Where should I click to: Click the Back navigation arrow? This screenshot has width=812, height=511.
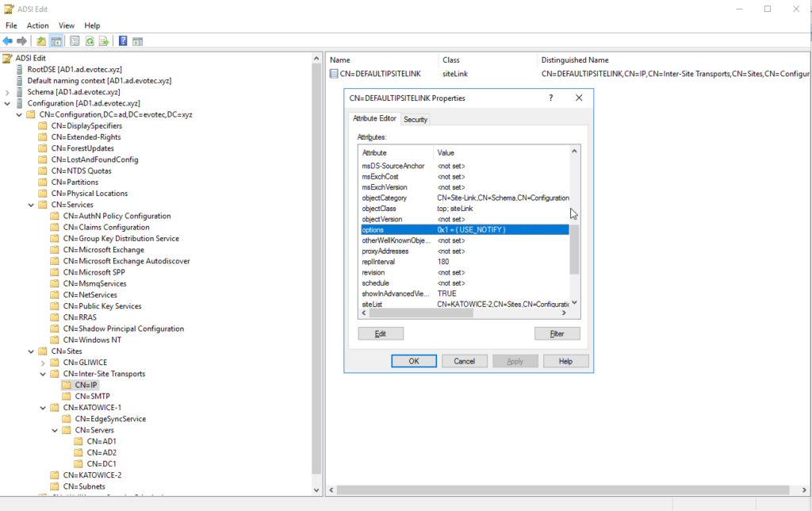click(8, 40)
